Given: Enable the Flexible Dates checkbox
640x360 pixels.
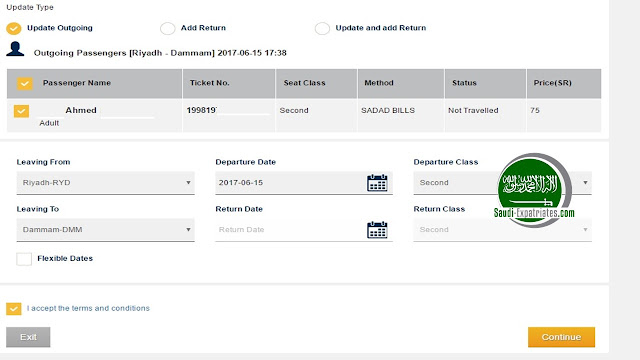Looking at the screenshot, I should point(24,259).
